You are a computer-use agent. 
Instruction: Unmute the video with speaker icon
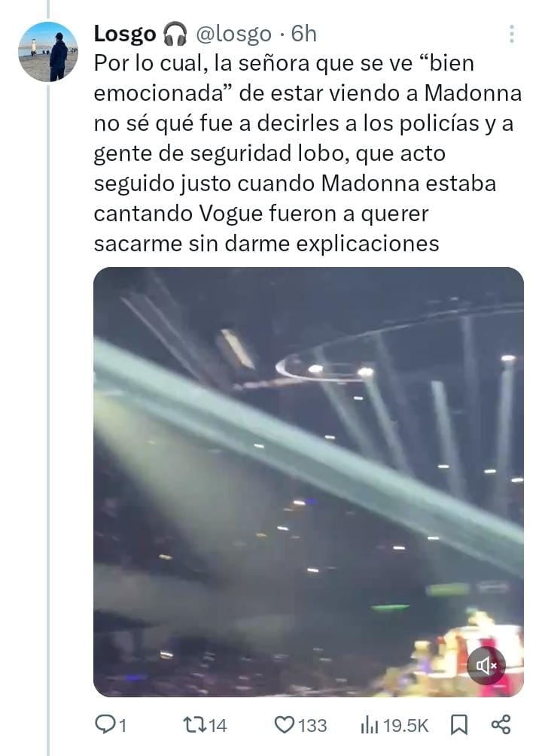486,666
